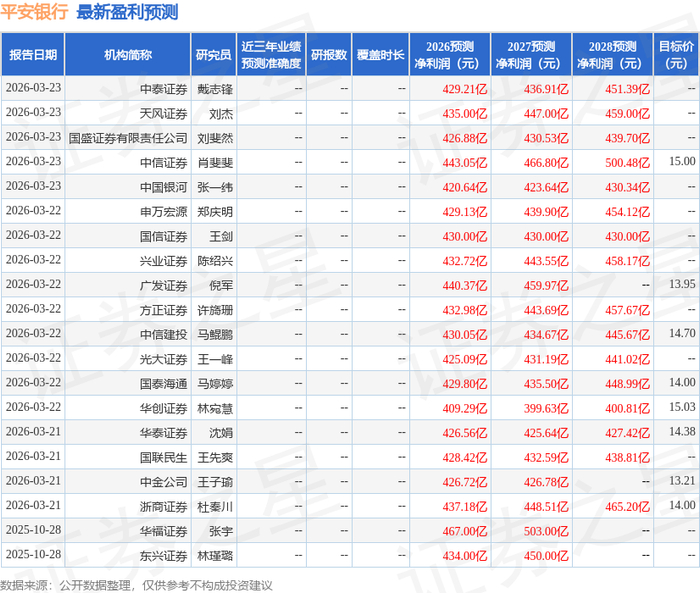This screenshot has height=593, width=700.
Task: Click researcher name 杜秦川
Action: tap(215, 507)
